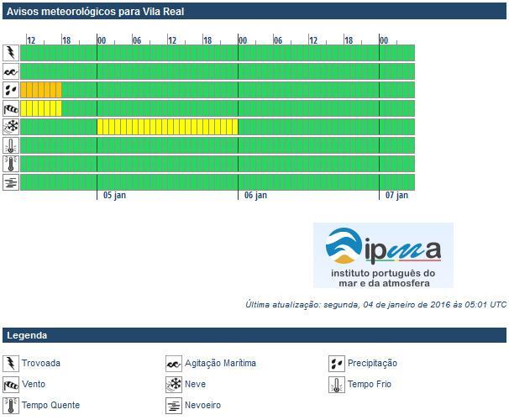Select the 05 jan date marker
The image size is (509, 420).
pyautogui.click(x=114, y=196)
